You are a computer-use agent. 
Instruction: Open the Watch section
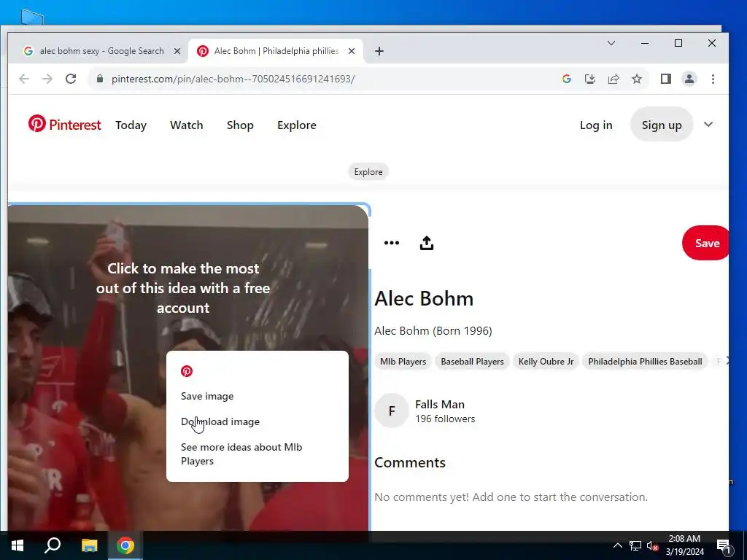coord(186,125)
